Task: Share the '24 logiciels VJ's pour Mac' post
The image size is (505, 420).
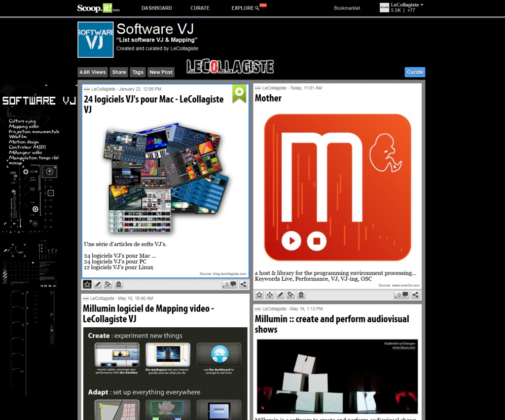Action: coord(244,284)
